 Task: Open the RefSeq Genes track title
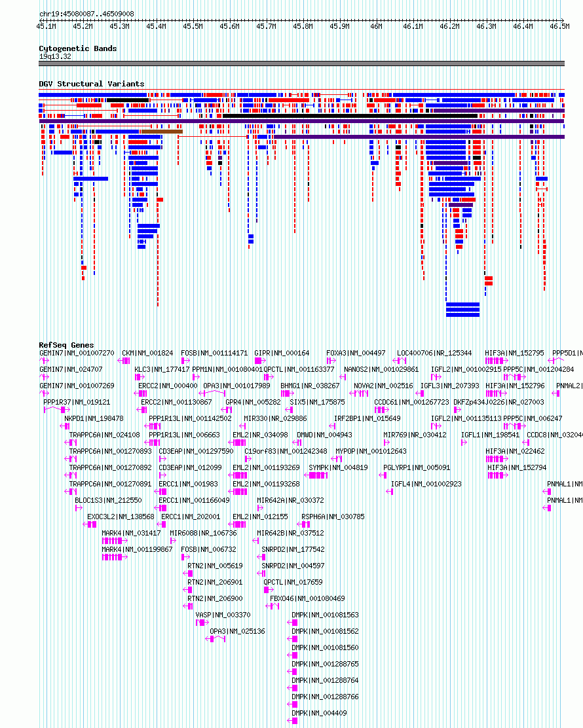[x=66, y=345]
